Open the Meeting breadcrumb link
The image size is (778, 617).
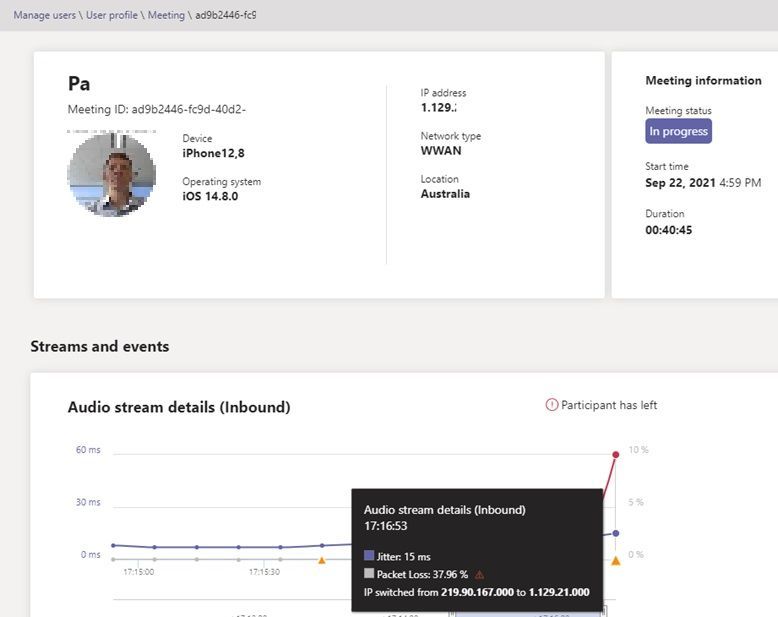click(x=166, y=15)
